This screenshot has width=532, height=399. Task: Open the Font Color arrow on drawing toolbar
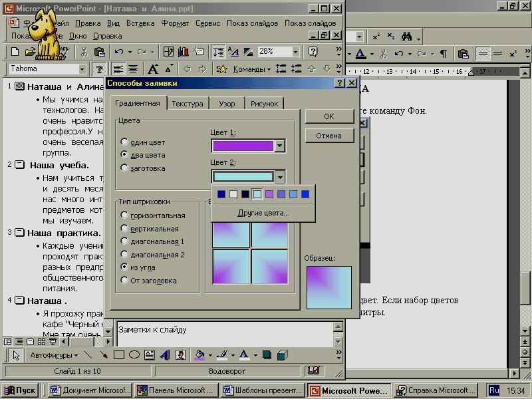(255, 355)
